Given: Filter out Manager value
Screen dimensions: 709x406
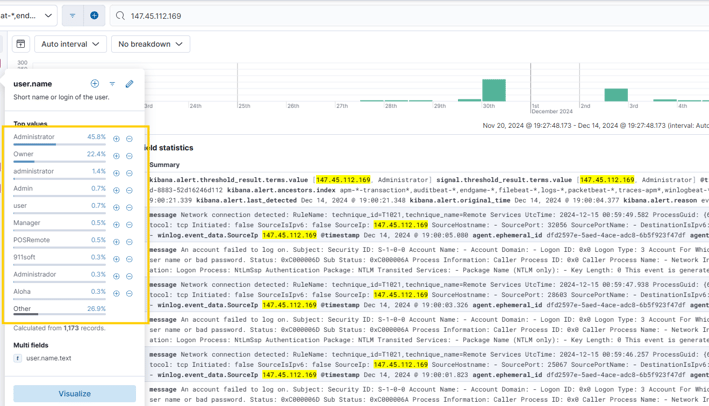Looking at the screenshot, I should [129, 225].
